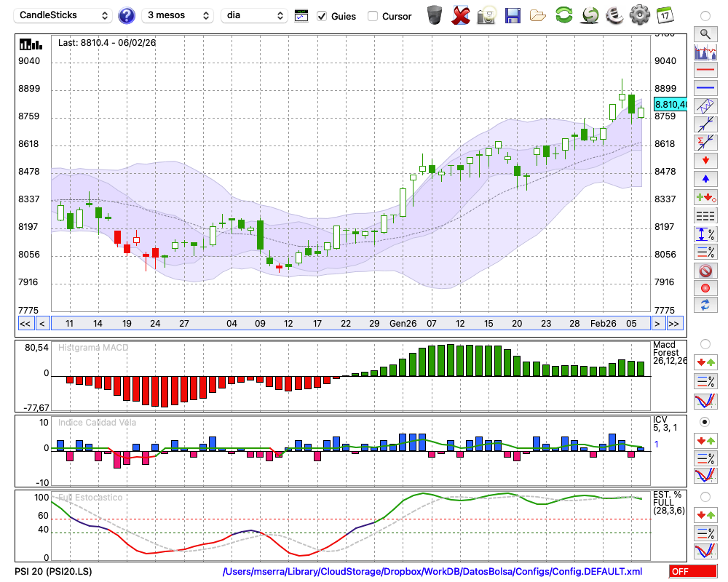
Task: Click the >> jump to end button
Action: pyautogui.click(x=674, y=323)
